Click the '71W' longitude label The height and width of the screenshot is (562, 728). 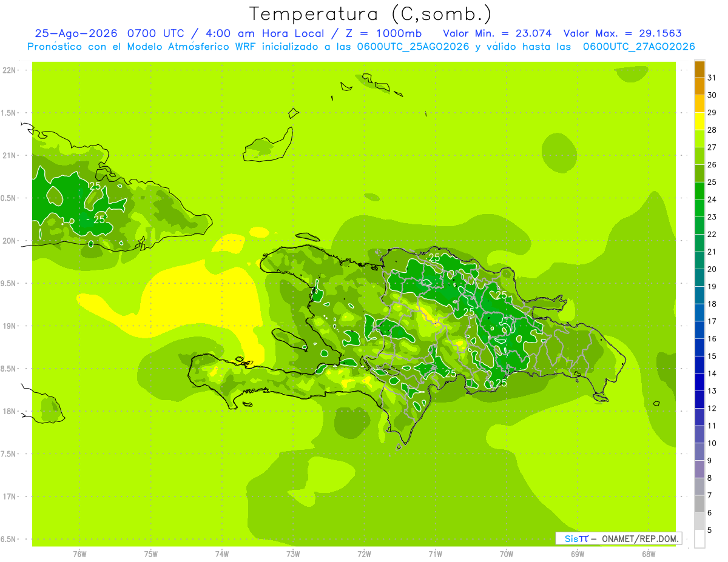(x=435, y=554)
